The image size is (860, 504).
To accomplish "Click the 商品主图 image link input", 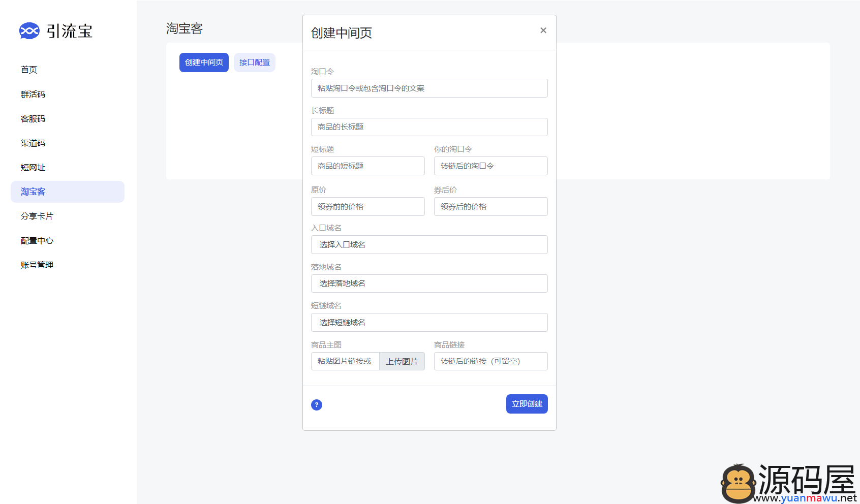I will click(345, 361).
